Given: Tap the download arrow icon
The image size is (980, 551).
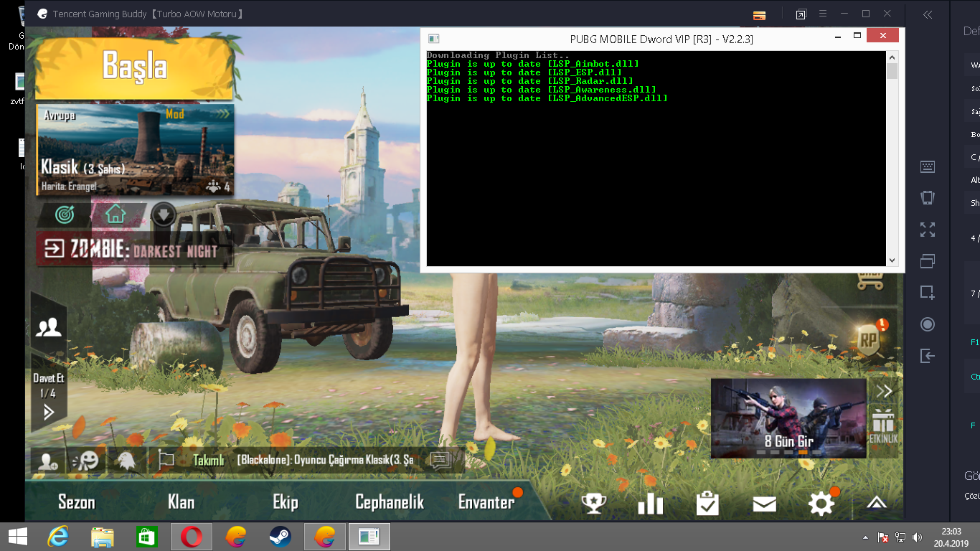Looking at the screenshot, I should point(164,214).
